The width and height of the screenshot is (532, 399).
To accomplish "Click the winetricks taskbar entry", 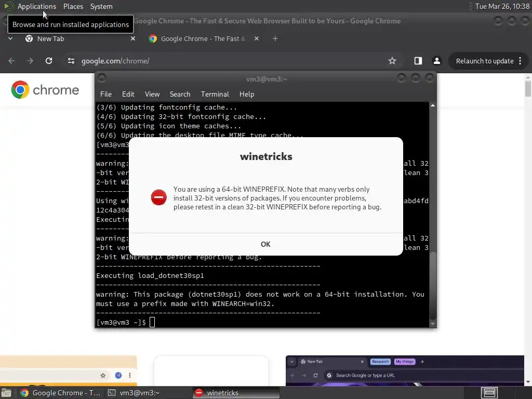I will tap(236, 393).
